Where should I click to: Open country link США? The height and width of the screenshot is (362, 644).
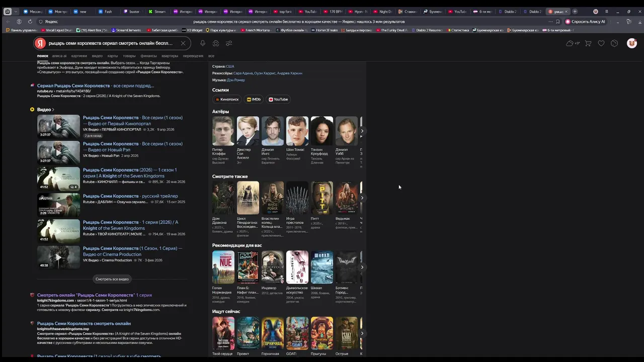point(230,66)
